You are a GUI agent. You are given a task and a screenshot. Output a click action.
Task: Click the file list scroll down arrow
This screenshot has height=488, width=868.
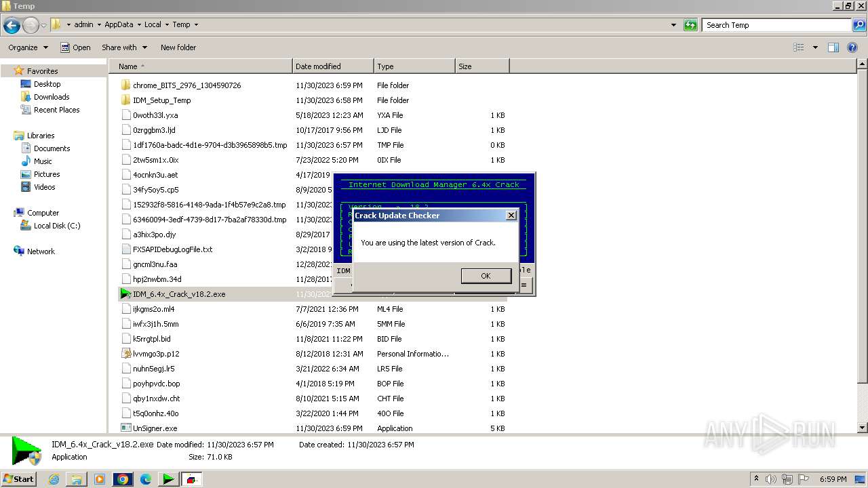coord(862,428)
